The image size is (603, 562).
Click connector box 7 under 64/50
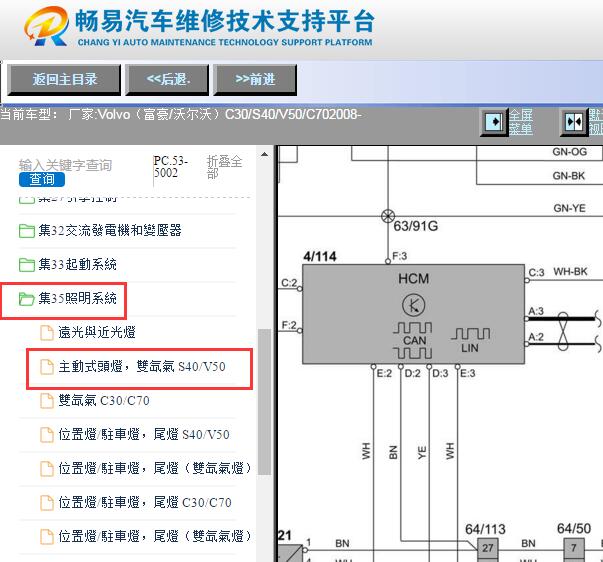573,548
